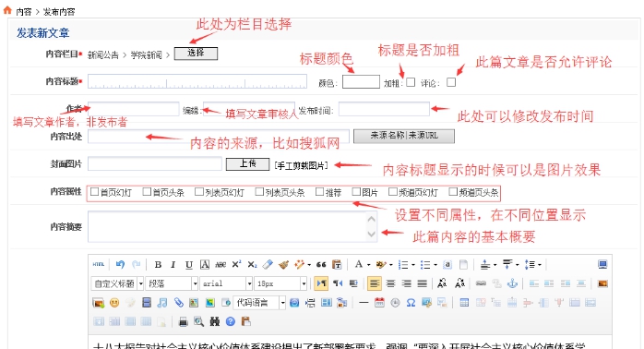
Task: Insert special character with Omega icon
Action: (x=411, y=303)
